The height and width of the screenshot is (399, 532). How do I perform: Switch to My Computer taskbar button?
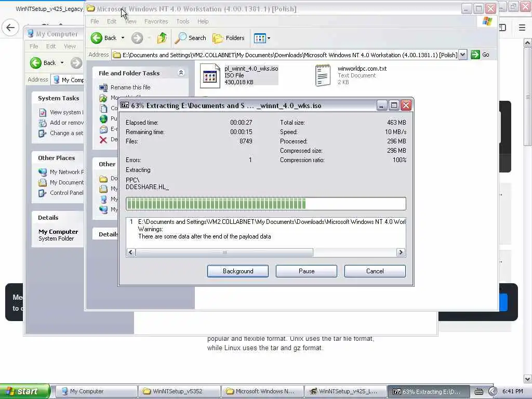96,392
